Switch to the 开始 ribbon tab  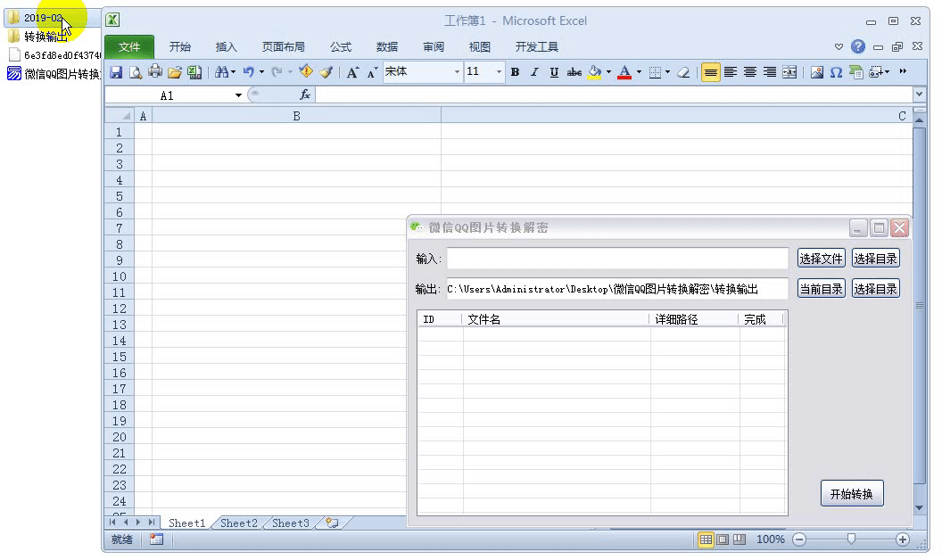point(179,47)
